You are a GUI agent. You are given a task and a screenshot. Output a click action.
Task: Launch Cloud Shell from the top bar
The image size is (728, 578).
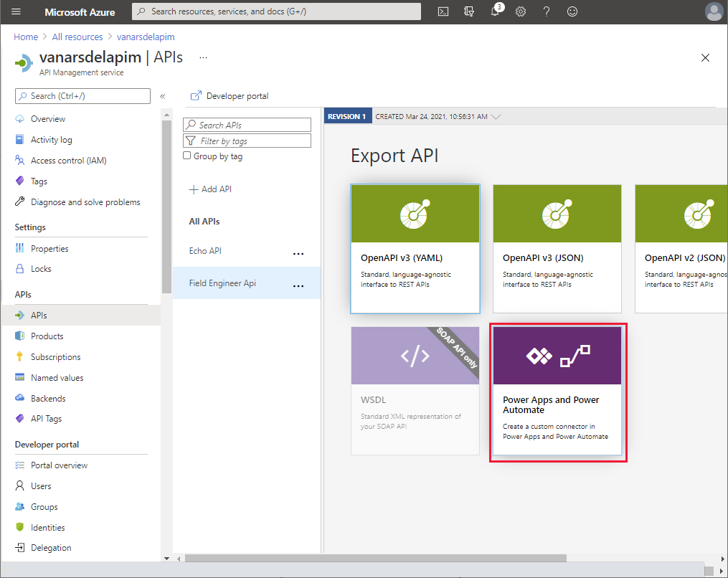click(443, 11)
